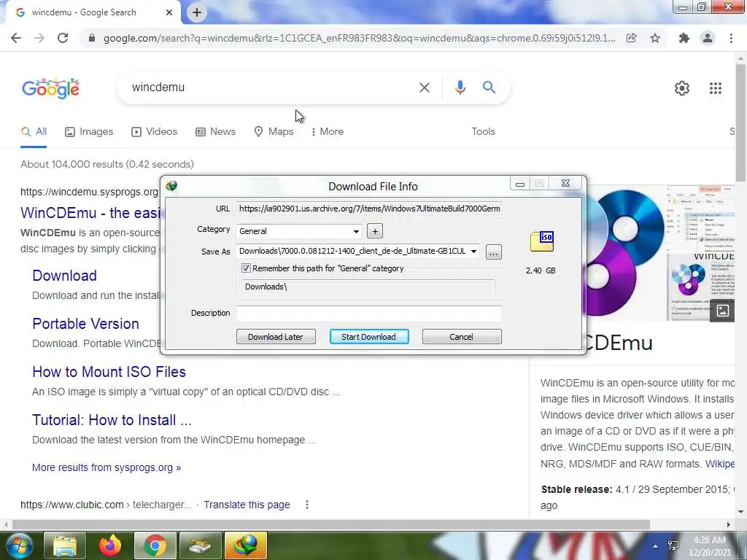Open WinCDEmu main result link
Screen dimensions: 747x560
(90, 213)
